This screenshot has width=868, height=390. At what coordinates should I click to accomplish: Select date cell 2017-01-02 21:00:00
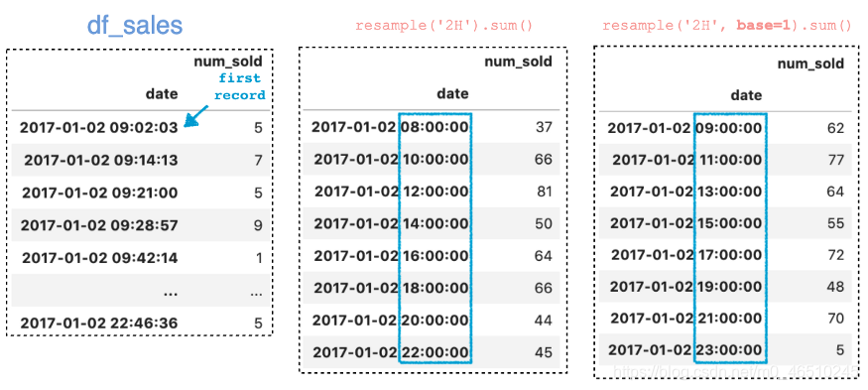coord(685,319)
